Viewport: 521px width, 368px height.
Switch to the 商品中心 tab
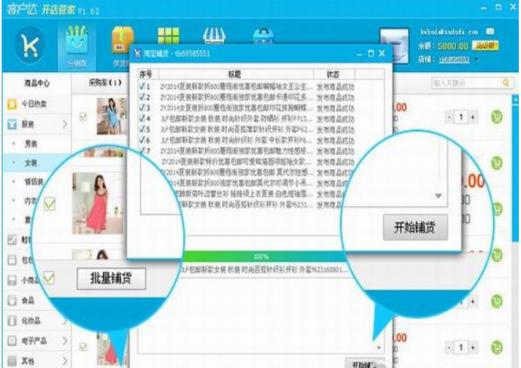37,83
